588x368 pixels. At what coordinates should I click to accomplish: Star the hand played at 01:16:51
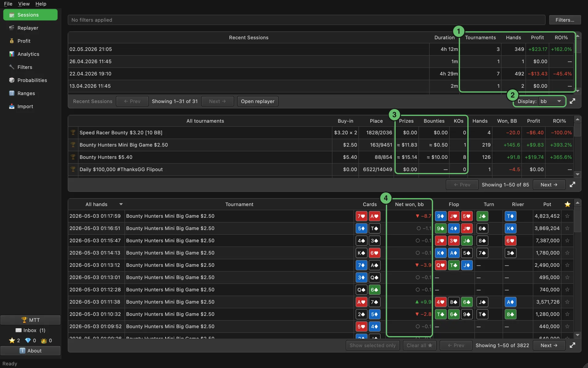pos(567,228)
